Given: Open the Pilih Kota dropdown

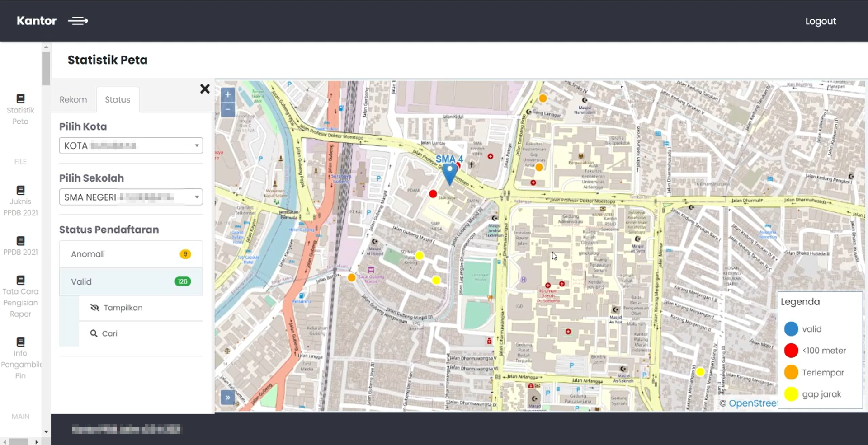Looking at the screenshot, I should pyautogui.click(x=131, y=145).
